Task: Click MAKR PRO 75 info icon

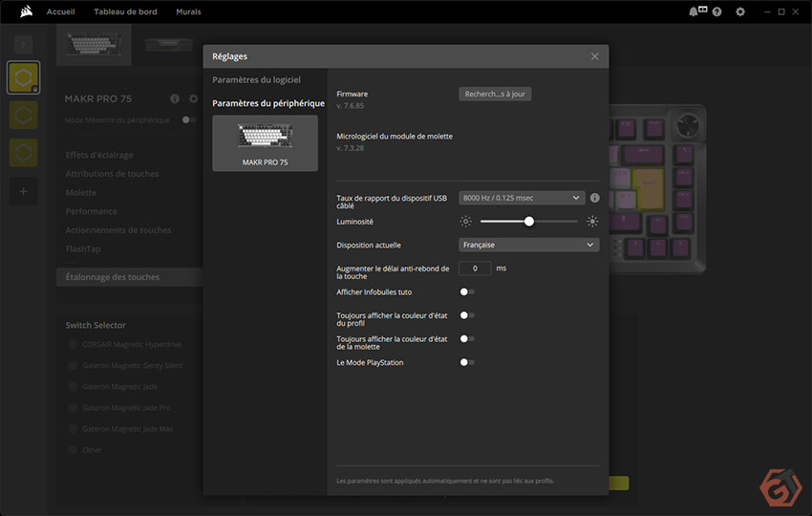Action: (x=175, y=98)
